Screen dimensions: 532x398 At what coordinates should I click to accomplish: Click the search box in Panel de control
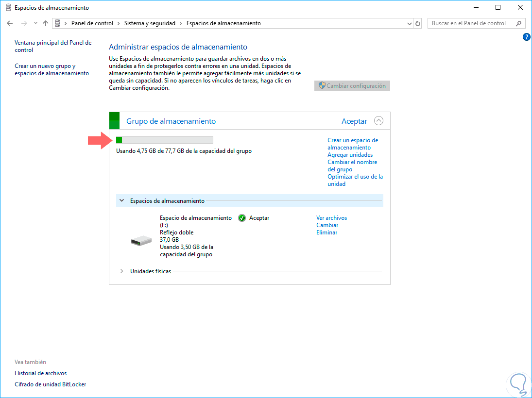[x=475, y=23]
